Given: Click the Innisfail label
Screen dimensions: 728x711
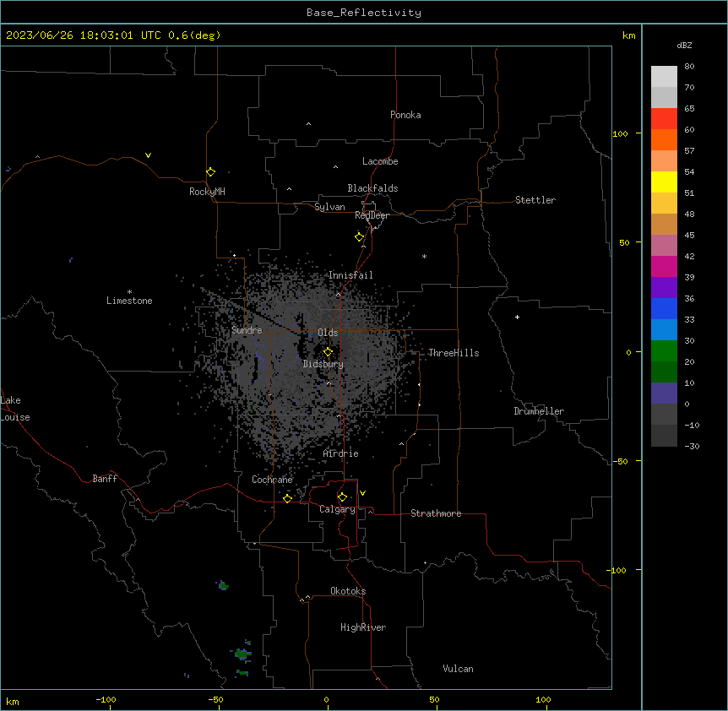Looking at the screenshot, I should pyautogui.click(x=350, y=275).
